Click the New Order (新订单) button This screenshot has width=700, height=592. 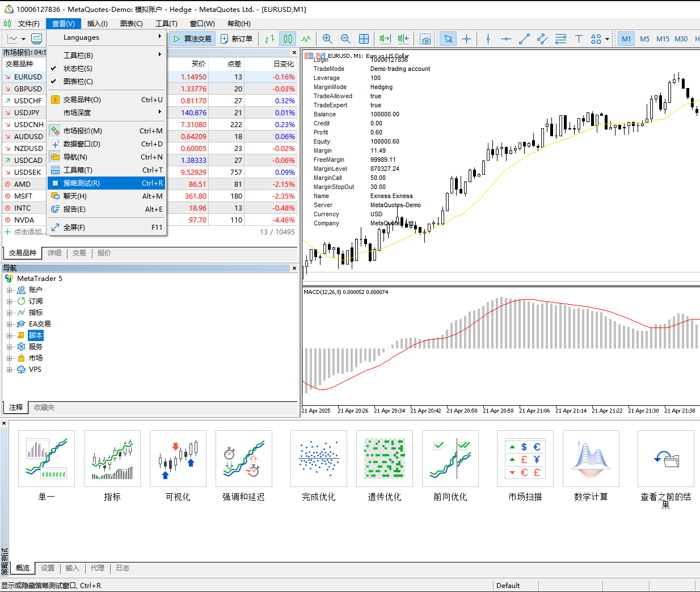(x=237, y=39)
